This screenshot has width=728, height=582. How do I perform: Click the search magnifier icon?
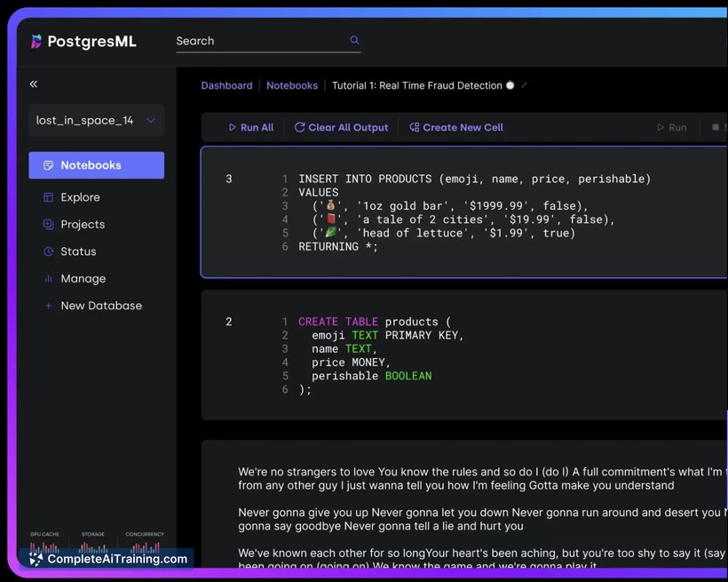pyautogui.click(x=354, y=40)
